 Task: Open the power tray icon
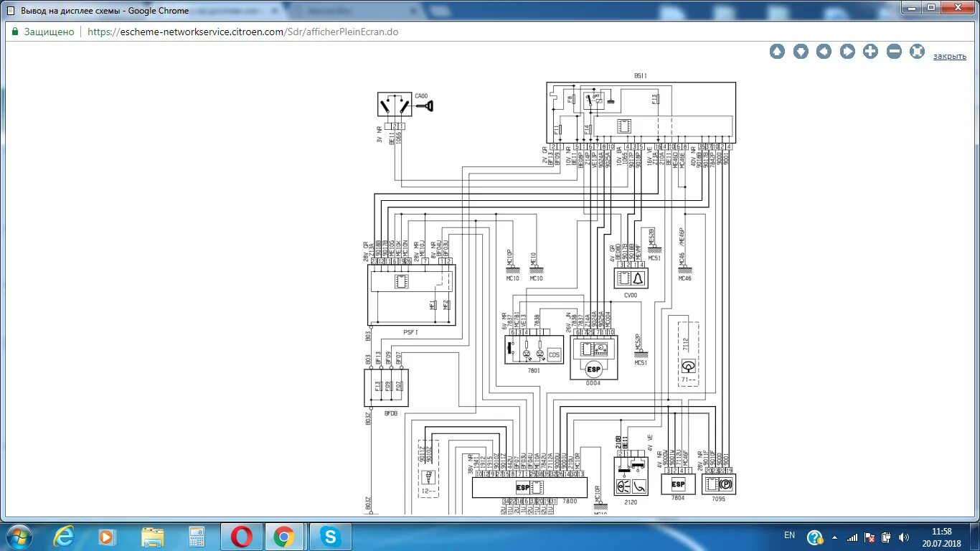887,537
